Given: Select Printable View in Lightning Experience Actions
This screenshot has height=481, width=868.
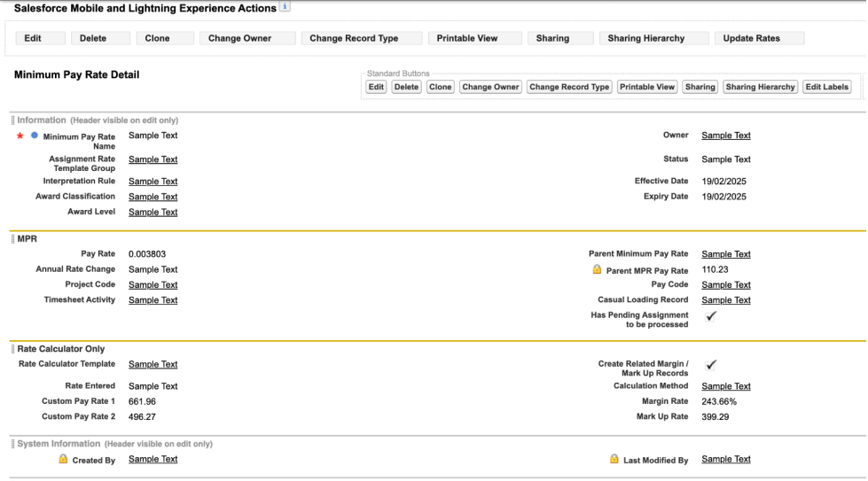Looking at the screenshot, I should [x=475, y=38].
